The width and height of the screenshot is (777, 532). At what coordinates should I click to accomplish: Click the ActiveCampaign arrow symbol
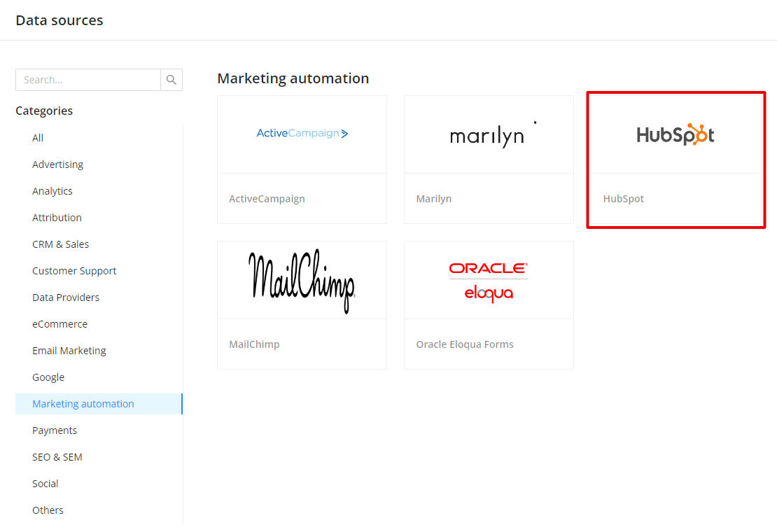click(x=346, y=132)
